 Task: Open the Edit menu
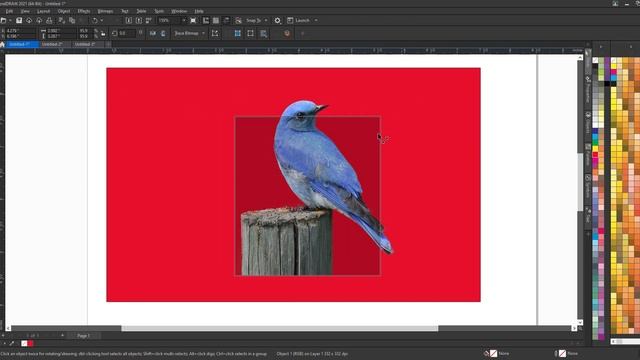pyautogui.click(x=9, y=11)
